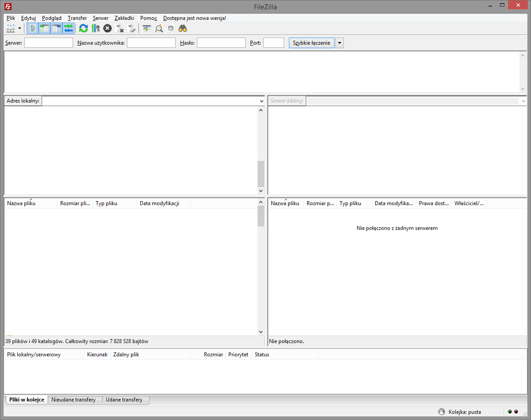Toggle the message log panel visibility
The image size is (531, 420).
click(33, 28)
